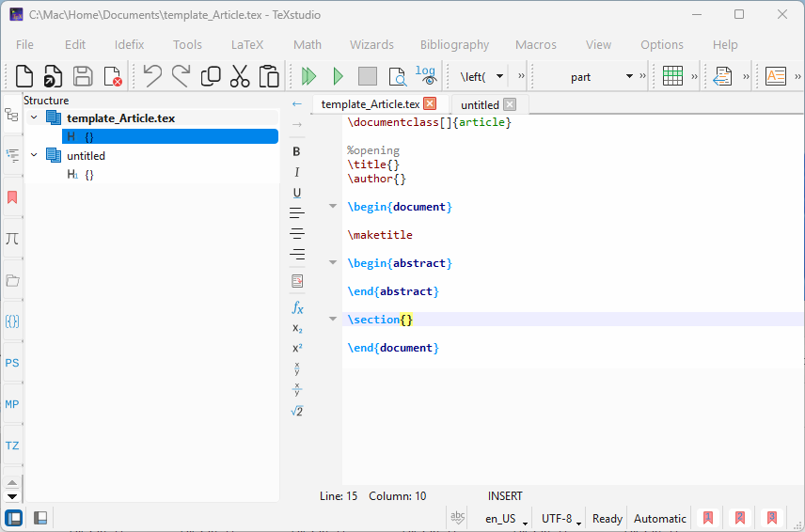Toggle the bottom panel visibility button

click(x=40, y=518)
